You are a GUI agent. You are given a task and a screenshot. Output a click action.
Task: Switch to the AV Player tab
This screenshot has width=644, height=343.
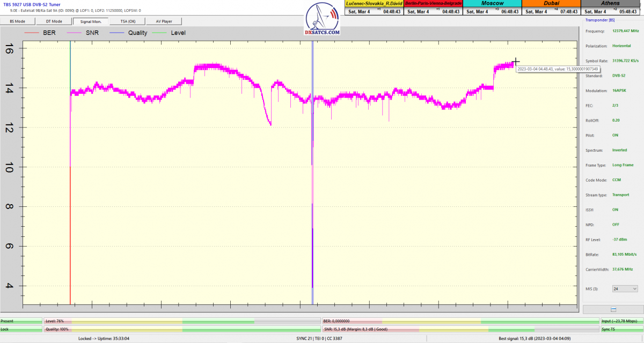pyautogui.click(x=164, y=21)
